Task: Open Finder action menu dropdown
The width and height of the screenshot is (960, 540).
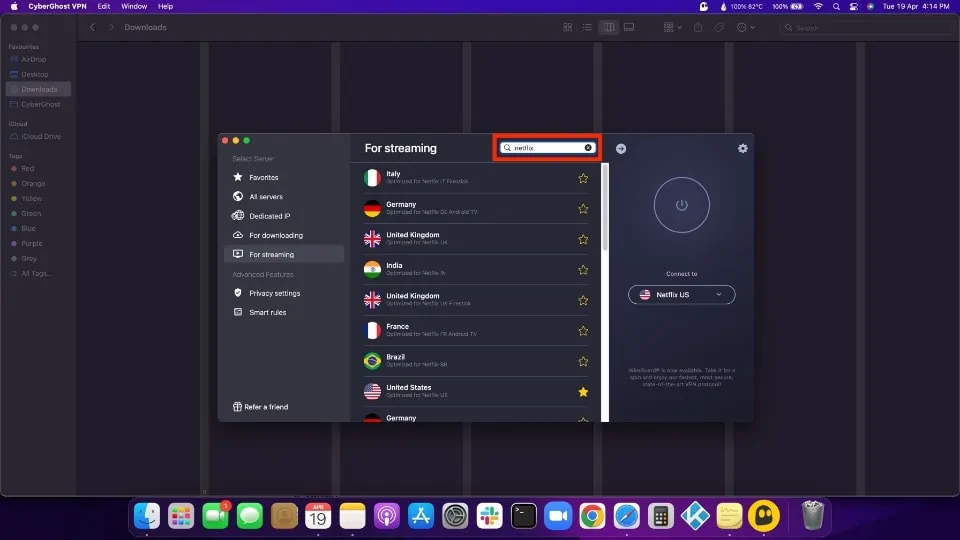Action: [745, 27]
